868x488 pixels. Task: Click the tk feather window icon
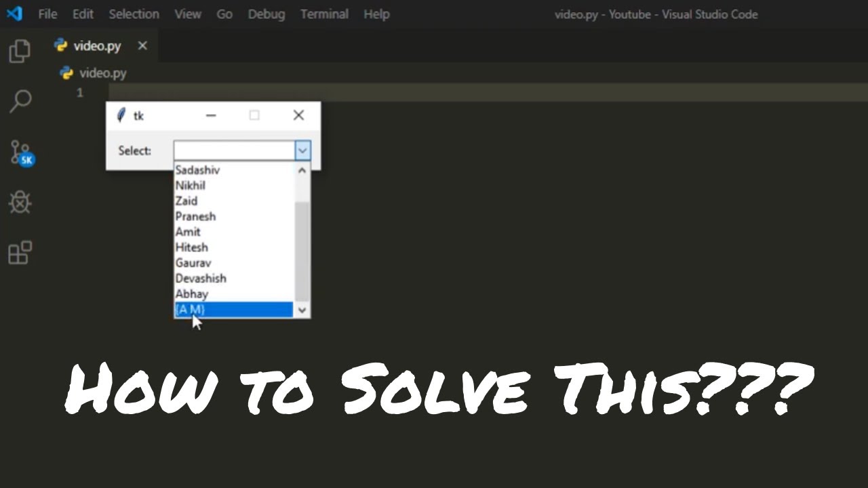click(x=121, y=115)
